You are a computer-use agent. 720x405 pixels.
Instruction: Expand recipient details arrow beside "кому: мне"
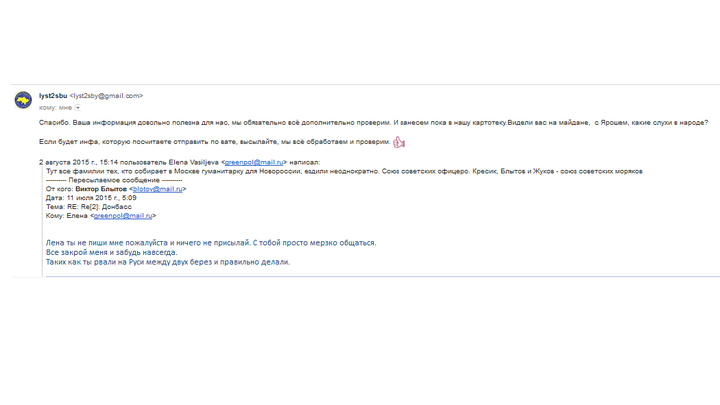[78, 107]
